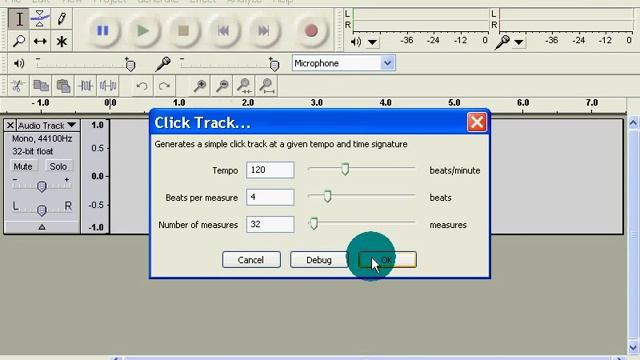Screen dimensions: 640x360
Task: Click the output meter speaker icon
Action: [356, 42]
